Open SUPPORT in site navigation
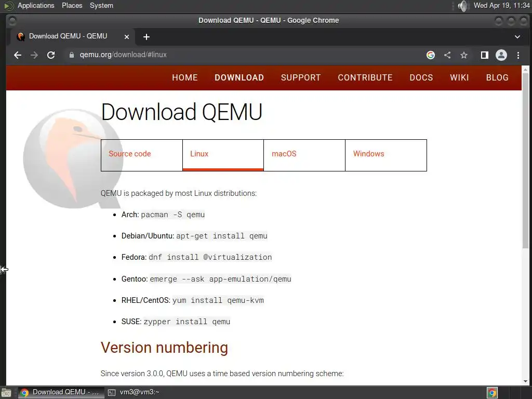 click(301, 78)
